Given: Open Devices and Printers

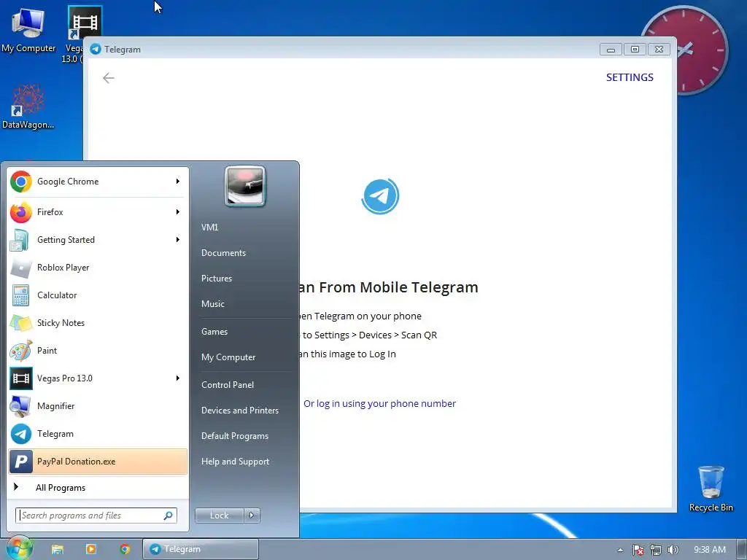Looking at the screenshot, I should click(239, 410).
